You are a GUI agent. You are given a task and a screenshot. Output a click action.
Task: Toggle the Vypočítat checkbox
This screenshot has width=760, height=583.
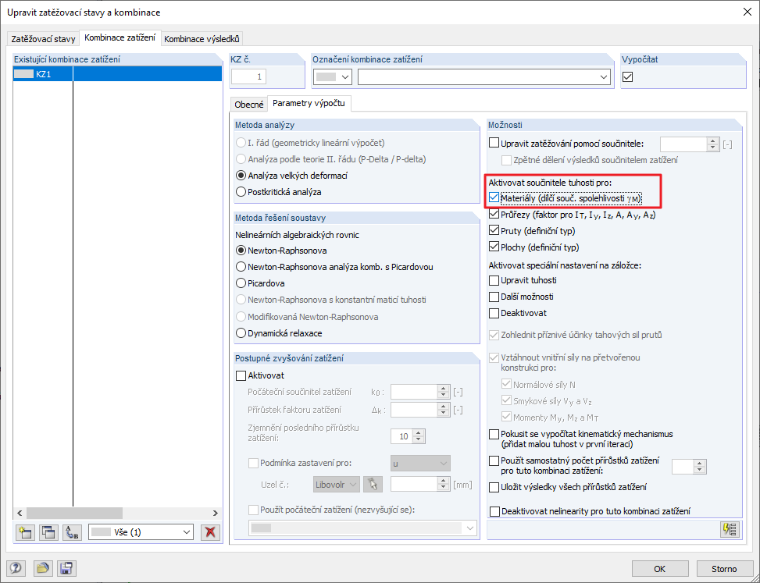tap(628, 77)
